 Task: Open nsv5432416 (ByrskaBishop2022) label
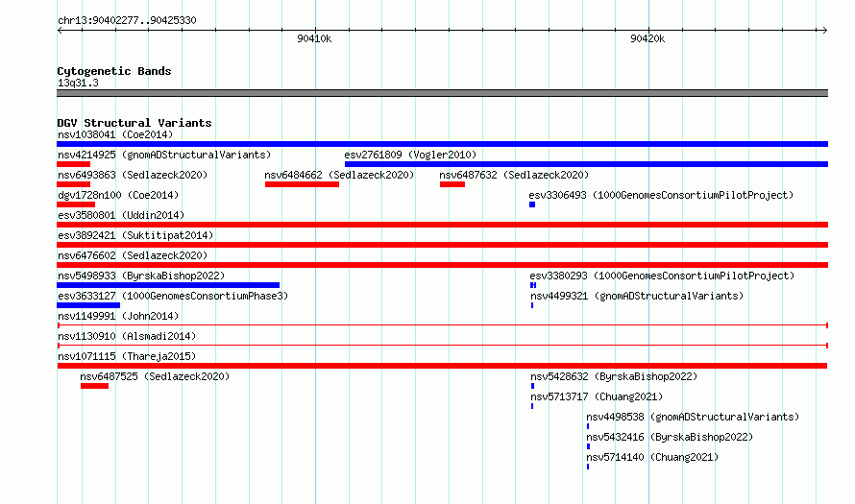(670, 437)
